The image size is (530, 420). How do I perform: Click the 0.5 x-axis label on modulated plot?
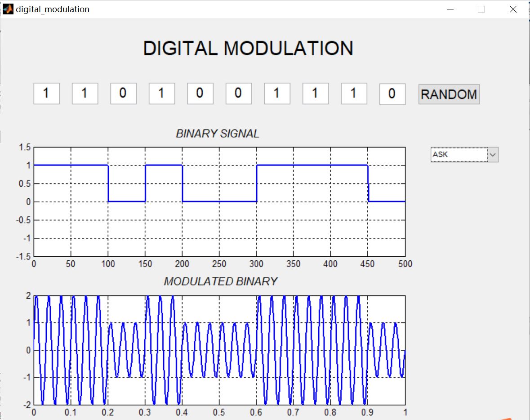click(219, 412)
